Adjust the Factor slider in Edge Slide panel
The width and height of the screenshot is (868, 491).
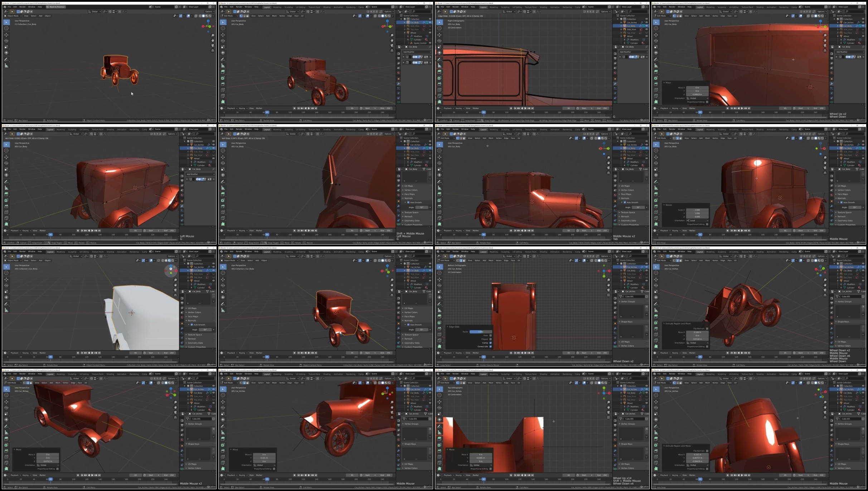pos(481,332)
